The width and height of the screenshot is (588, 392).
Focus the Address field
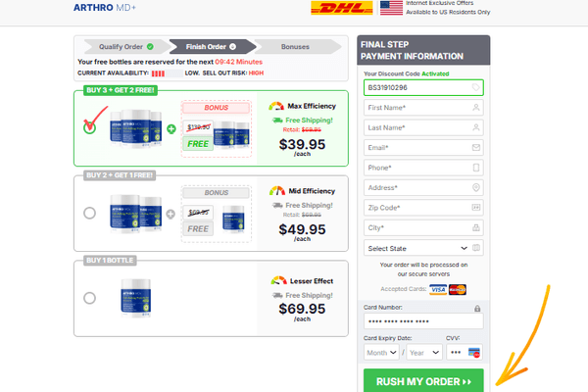(423, 187)
